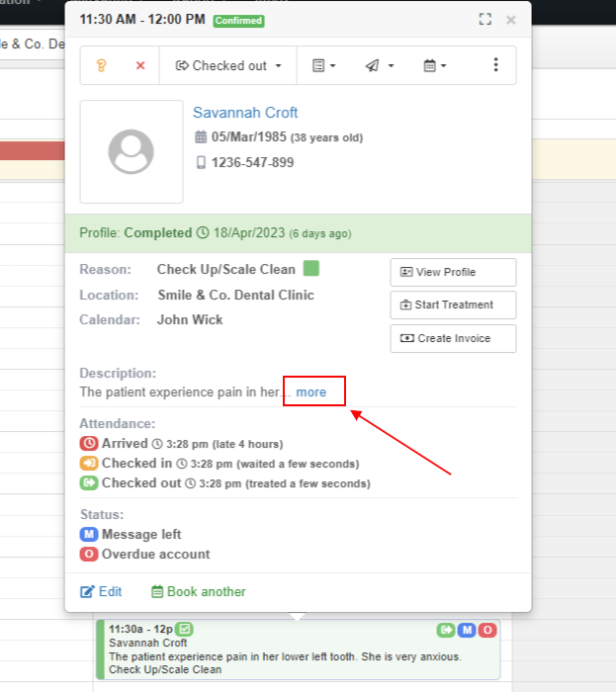The image size is (616, 692).
Task: Click the clock icon in profile banner
Action: tap(203, 232)
